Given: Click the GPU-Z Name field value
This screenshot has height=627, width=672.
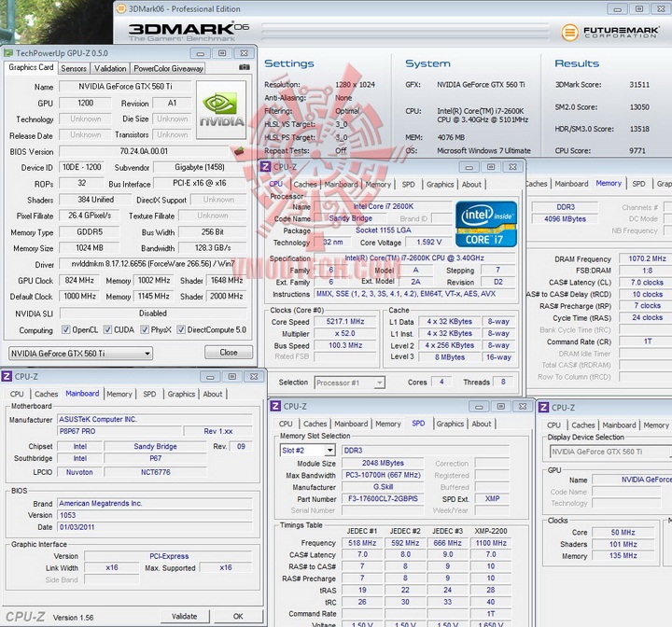Looking at the screenshot, I should [x=125, y=87].
